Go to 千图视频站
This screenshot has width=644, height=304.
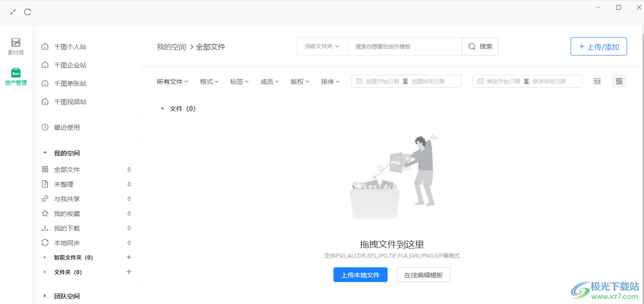click(70, 102)
